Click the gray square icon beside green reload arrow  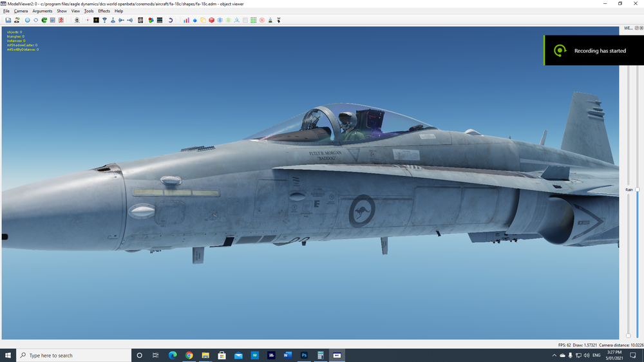click(x=53, y=20)
